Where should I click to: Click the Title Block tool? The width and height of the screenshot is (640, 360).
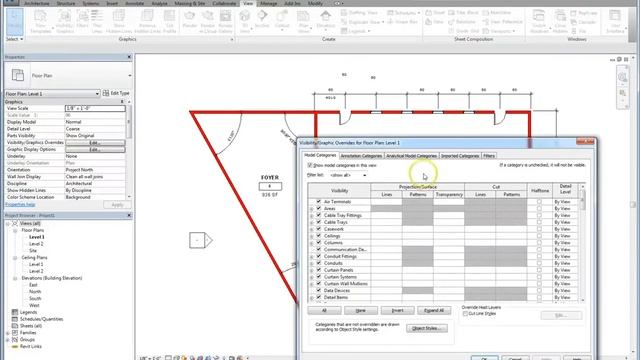[x=463, y=13]
